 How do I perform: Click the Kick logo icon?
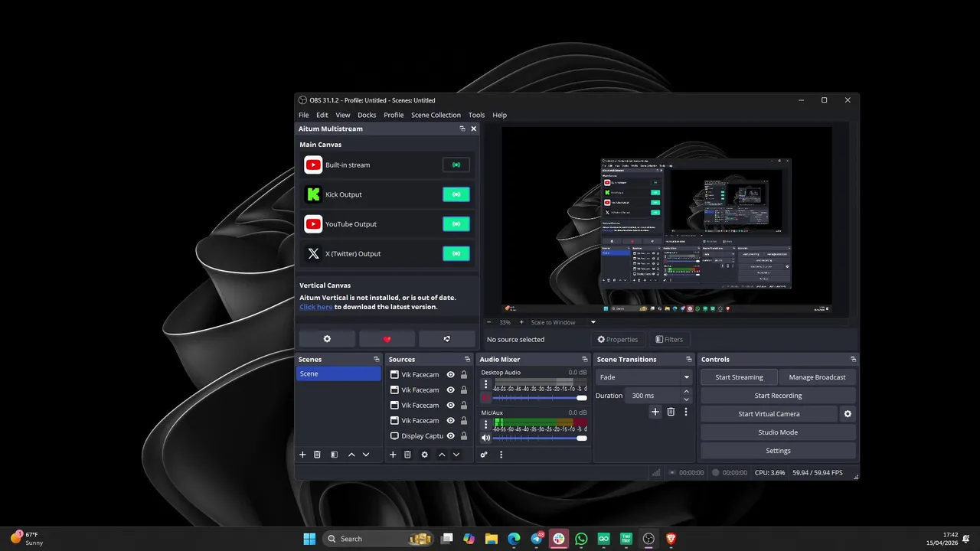coord(313,194)
